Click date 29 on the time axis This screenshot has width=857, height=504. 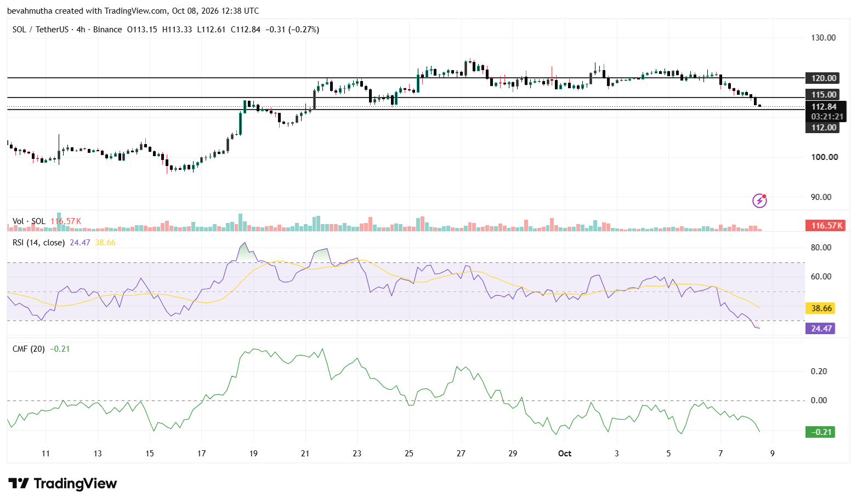(513, 453)
